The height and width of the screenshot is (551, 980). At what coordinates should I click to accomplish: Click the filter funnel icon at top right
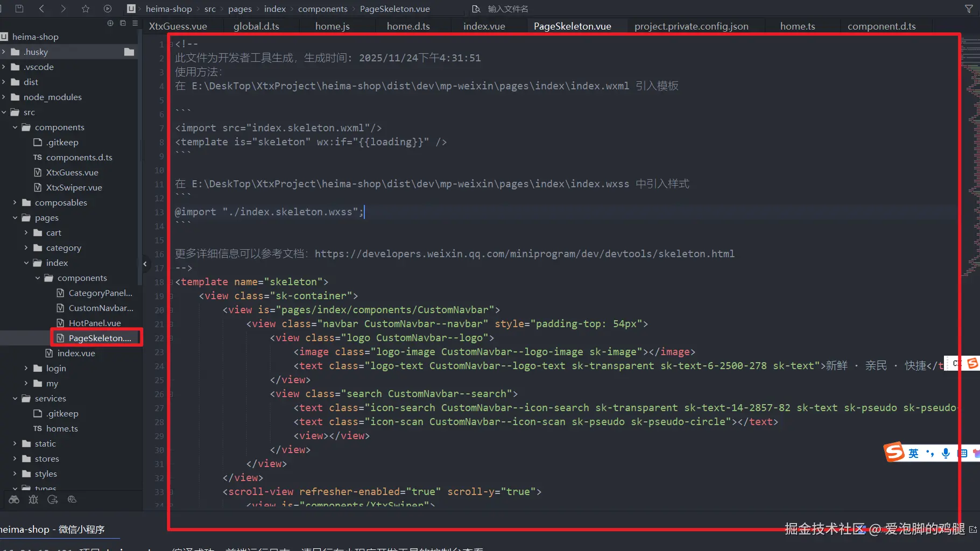coord(969,9)
